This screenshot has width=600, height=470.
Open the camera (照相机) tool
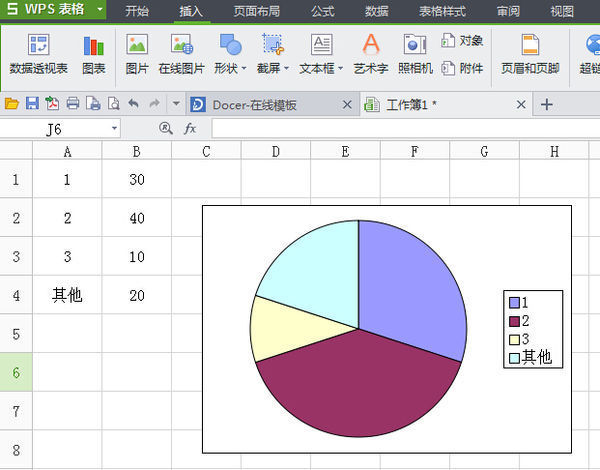[415, 54]
